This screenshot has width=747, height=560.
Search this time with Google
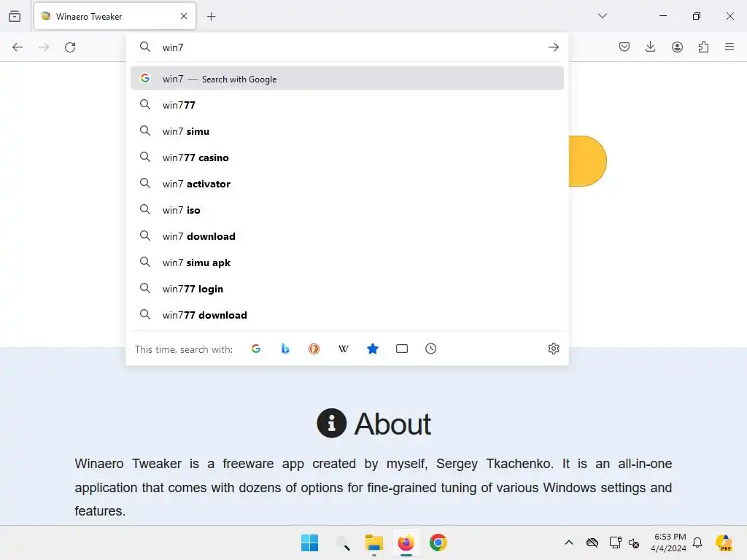point(256,349)
